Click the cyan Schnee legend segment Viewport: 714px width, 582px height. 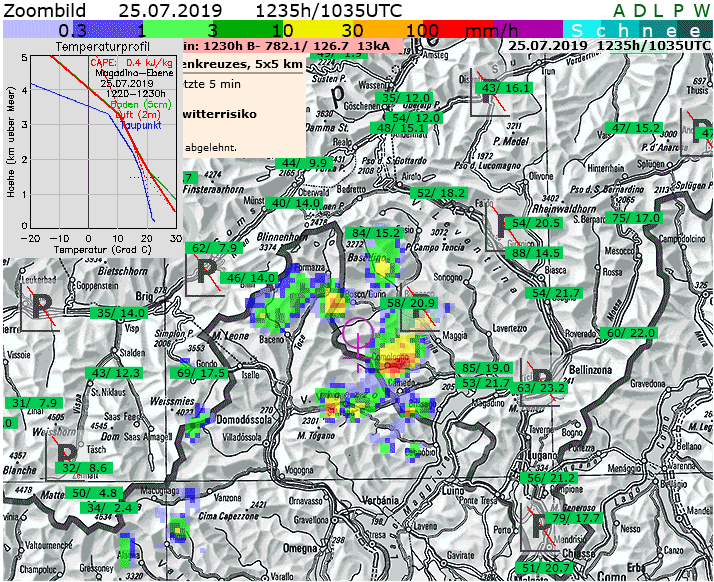click(582, 29)
